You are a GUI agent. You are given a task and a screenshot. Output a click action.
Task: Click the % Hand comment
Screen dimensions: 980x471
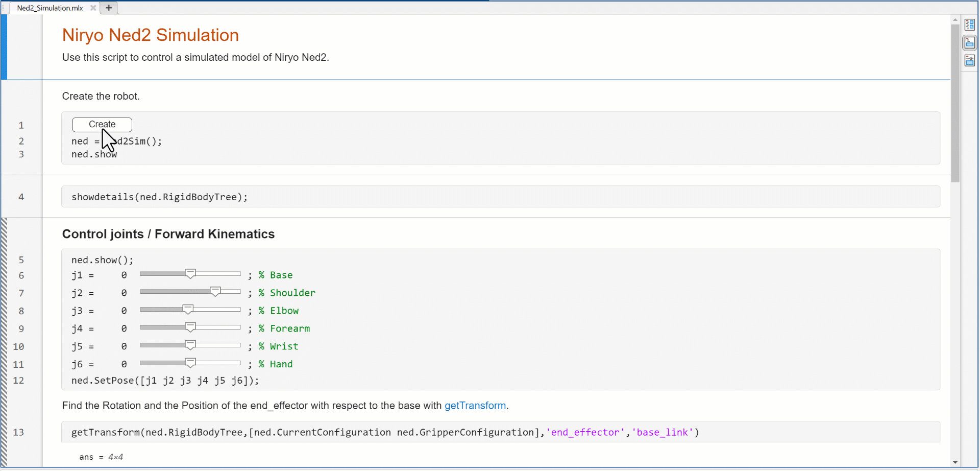(x=276, y=365)
